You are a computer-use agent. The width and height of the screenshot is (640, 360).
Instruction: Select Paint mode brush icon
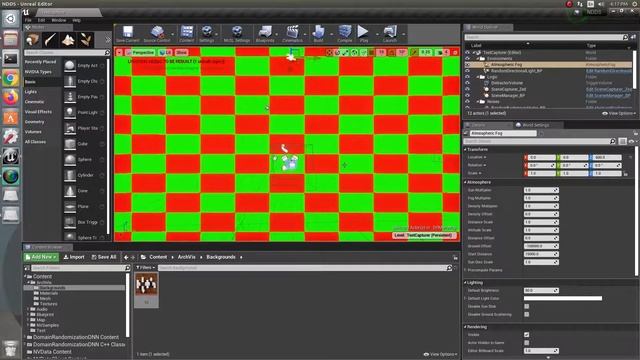[50, 40]
